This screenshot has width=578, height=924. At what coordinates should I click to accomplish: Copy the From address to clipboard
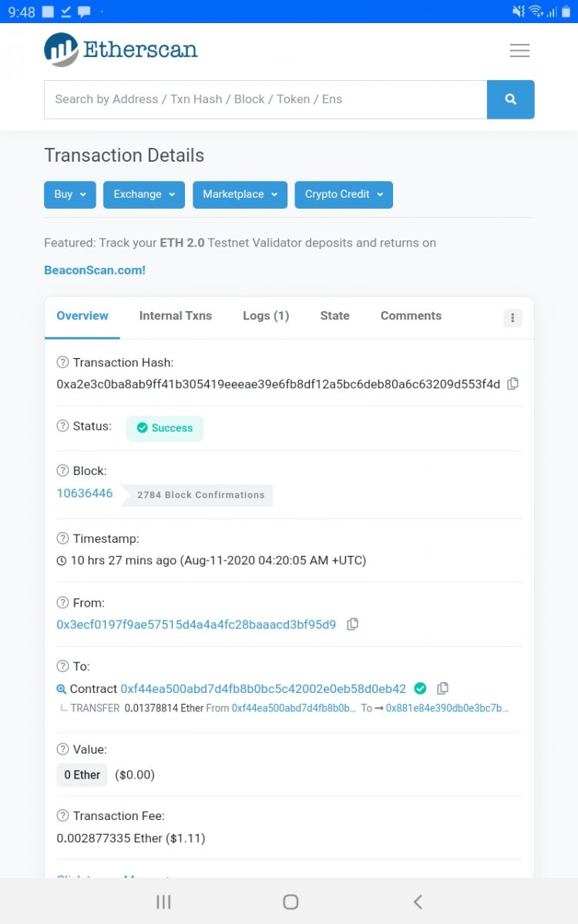[x=352, y=624]
